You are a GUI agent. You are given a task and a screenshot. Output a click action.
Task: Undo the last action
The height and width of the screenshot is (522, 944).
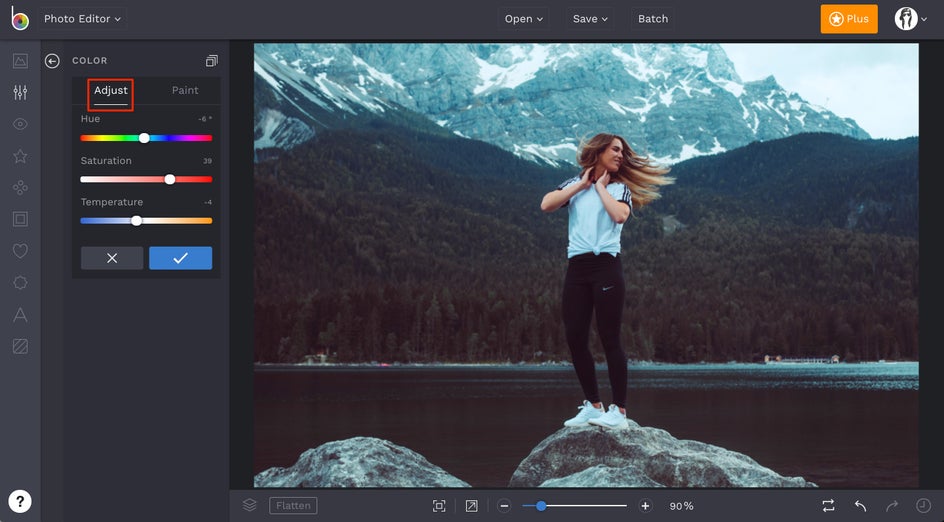(x=860, y=506)
